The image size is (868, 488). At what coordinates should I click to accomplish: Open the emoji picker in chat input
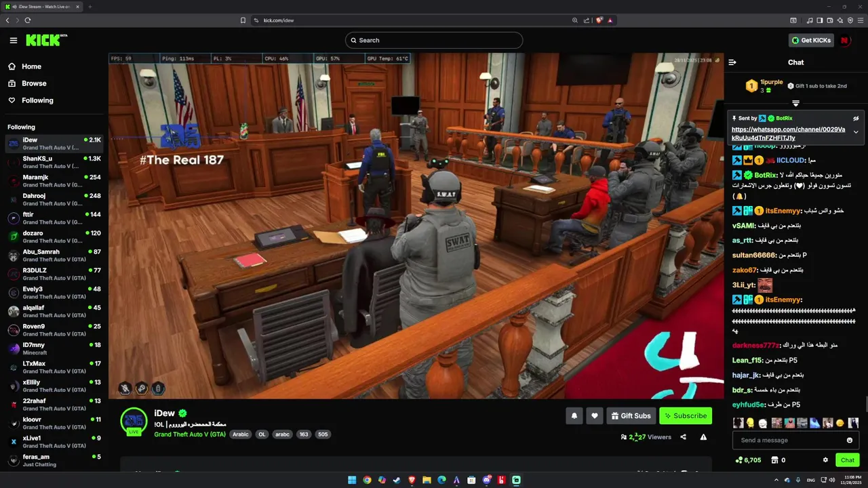pyautogui.click(x=850, y=440)
